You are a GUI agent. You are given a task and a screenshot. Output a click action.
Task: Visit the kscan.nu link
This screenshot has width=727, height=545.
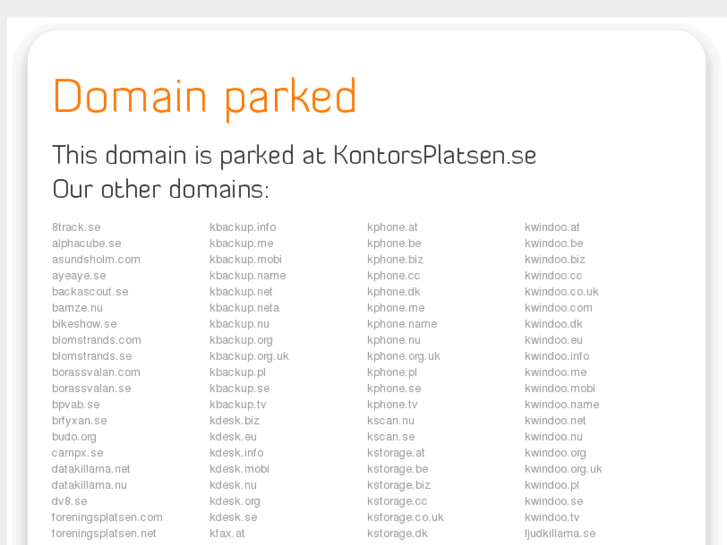pos(390,421)
